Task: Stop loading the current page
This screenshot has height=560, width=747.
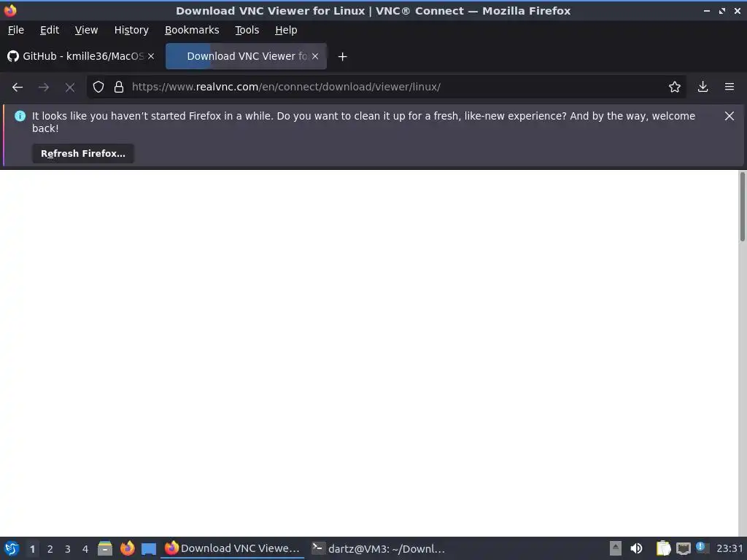Action: pyautogui.click(x=70, y=87)
